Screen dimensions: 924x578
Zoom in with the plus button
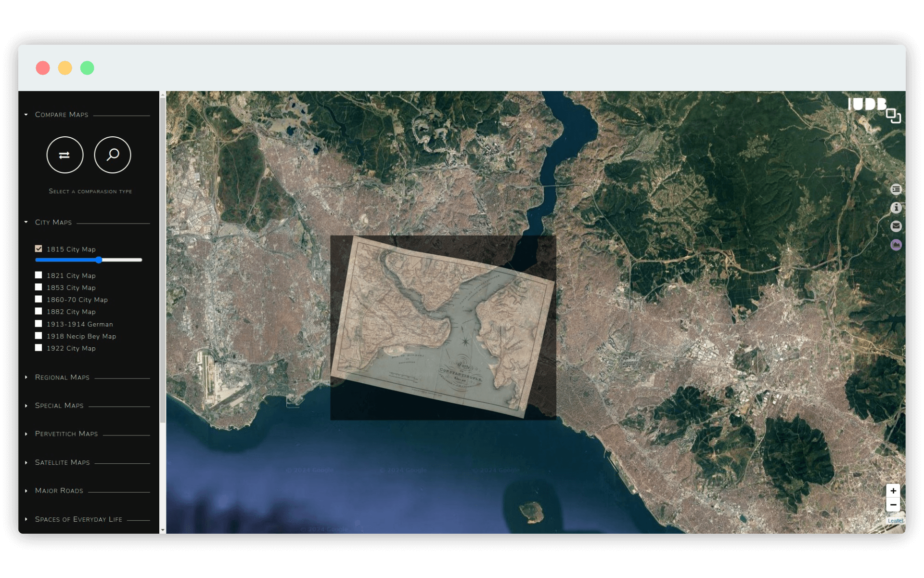pos(893,491)
